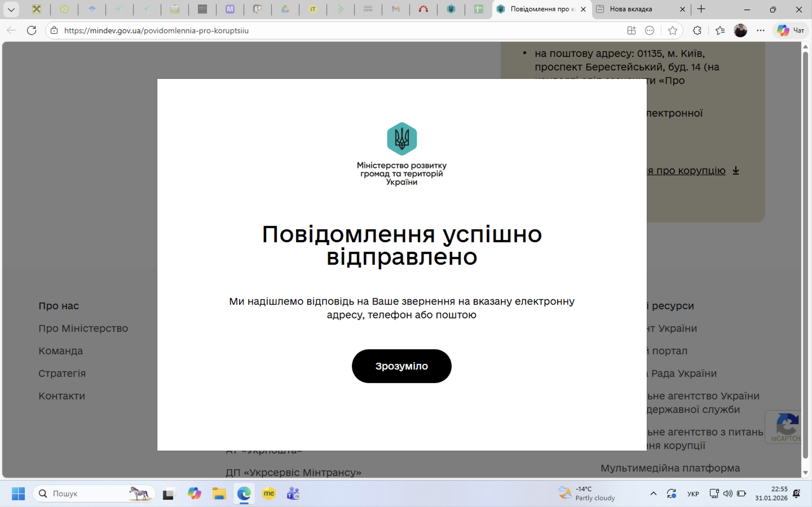
Task: Refresh the current page
Action: point(32,30)
